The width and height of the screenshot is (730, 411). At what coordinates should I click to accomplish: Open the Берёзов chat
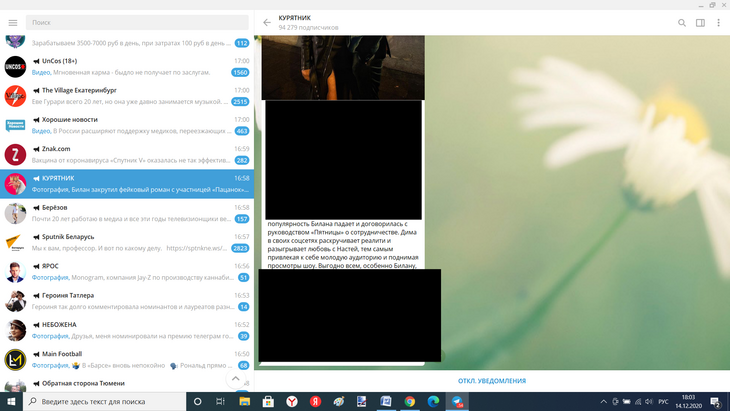[130, 213]
